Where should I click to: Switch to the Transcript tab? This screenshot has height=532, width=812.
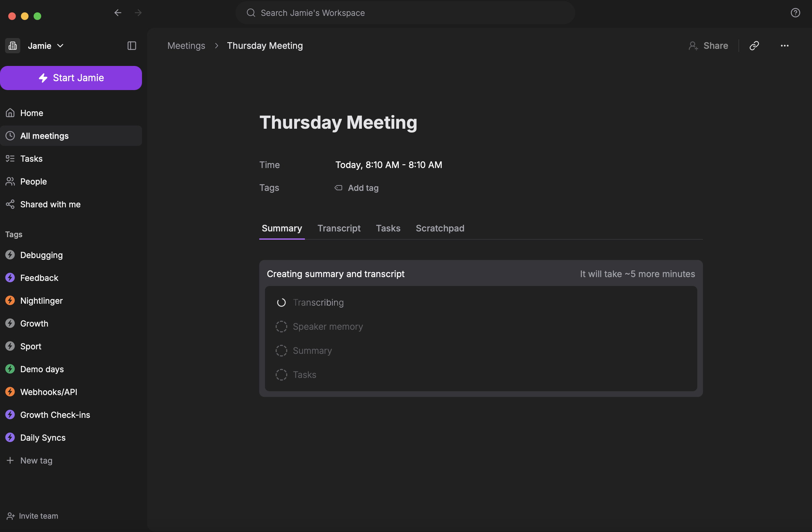click(339, 228)
